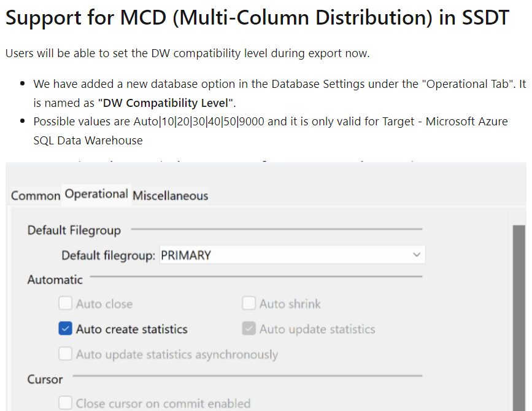Image resolution: width=532 pixels, height=411 pixels.
Task: Enable Close cursor on commit enabled
Action: pyautogui.click(x=66, y=403)
